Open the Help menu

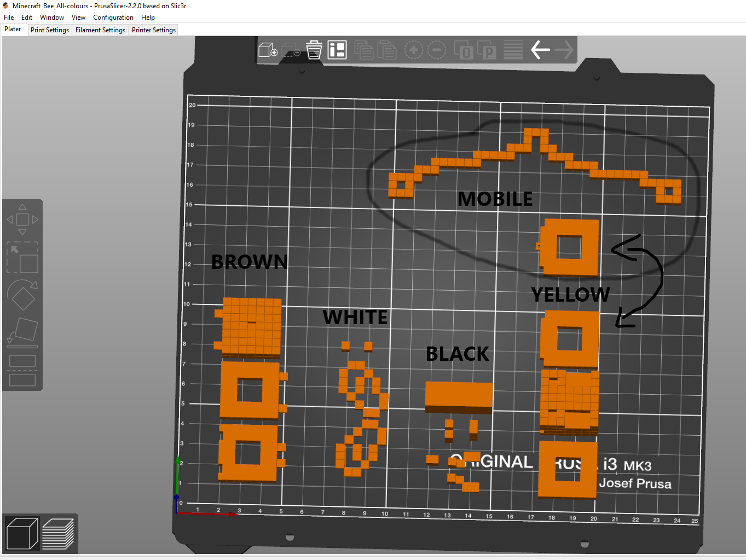pos(148,18)
